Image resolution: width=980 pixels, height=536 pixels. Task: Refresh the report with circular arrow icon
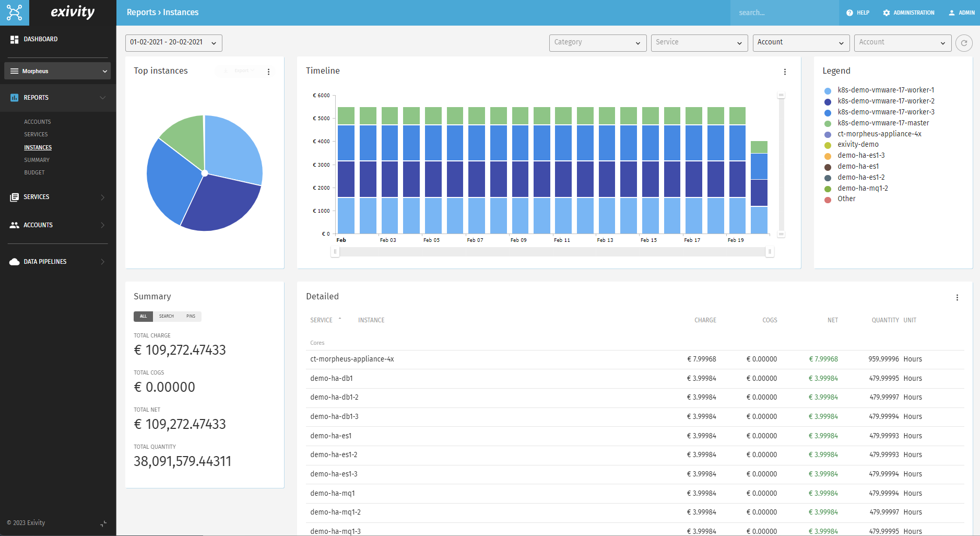point(964,43)
